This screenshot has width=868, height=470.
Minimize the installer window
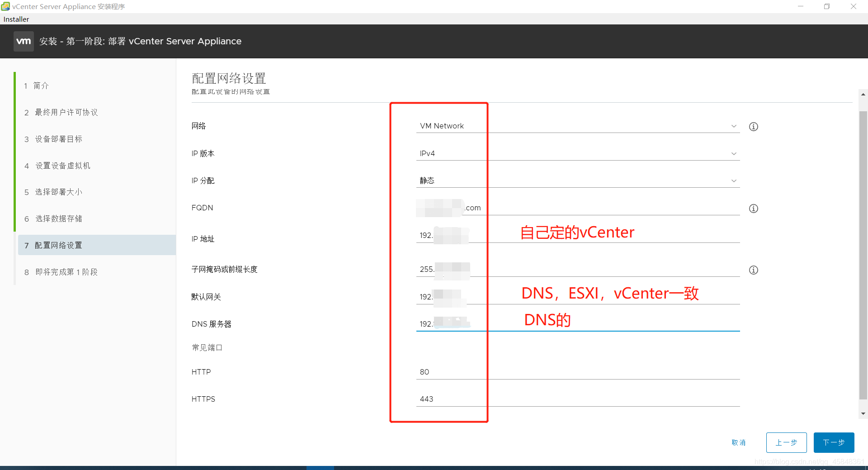pos(801,6)
